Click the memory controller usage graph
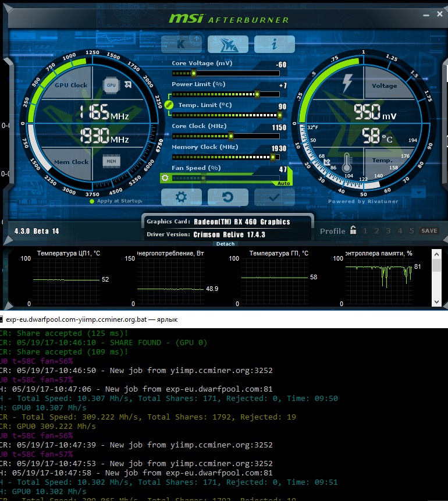This screenshot has width=448, height=501. (x=379, y=282)
